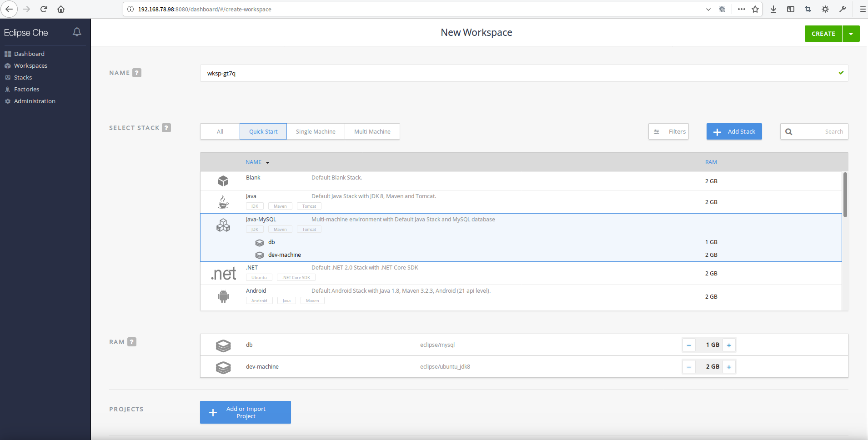Image resolution: width=868 pixels, height=440 pixels.
Task: Open the QR code icon in address bar
Action: coord(722,9)
